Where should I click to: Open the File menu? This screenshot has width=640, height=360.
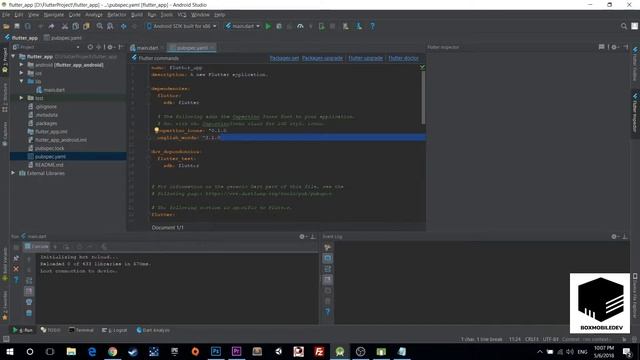[6, 15]
